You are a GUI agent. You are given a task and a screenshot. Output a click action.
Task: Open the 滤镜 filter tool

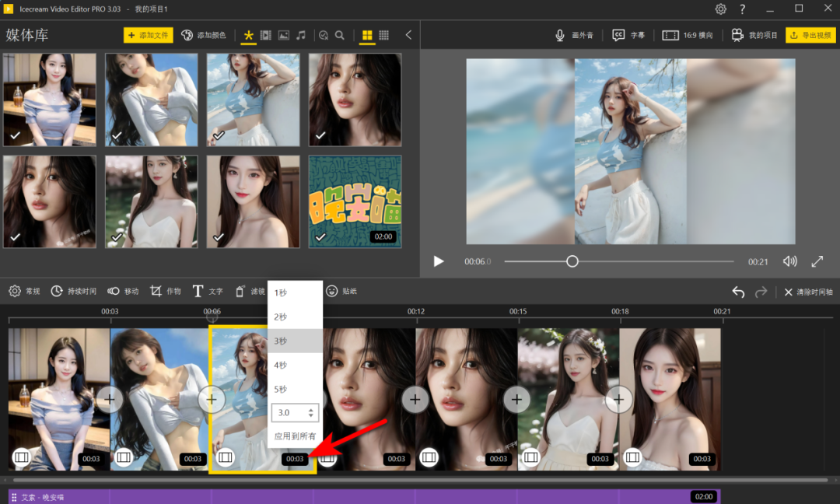click(x=250, y=291)
